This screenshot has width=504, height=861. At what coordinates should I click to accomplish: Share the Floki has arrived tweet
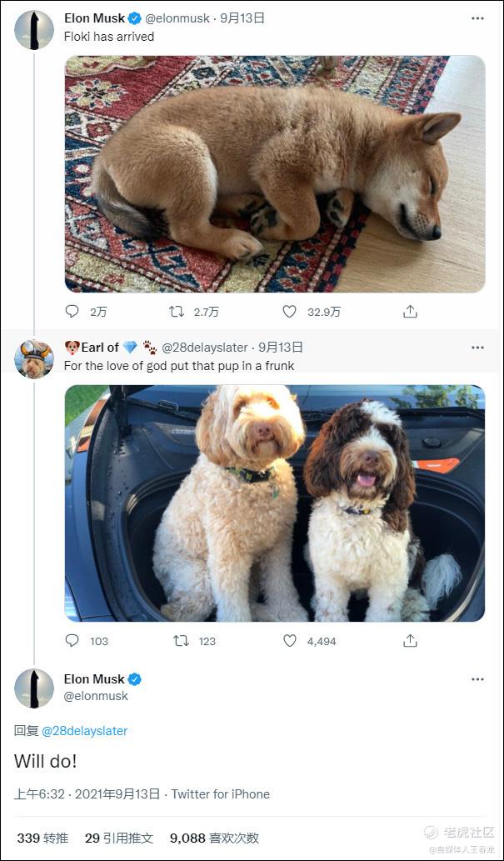point(410,312)
